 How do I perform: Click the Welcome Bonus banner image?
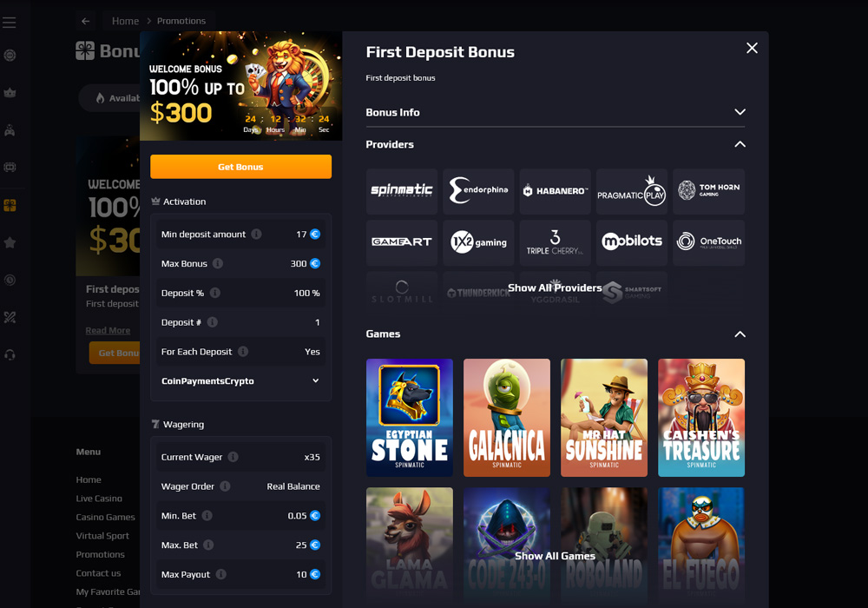pos(240,86)
